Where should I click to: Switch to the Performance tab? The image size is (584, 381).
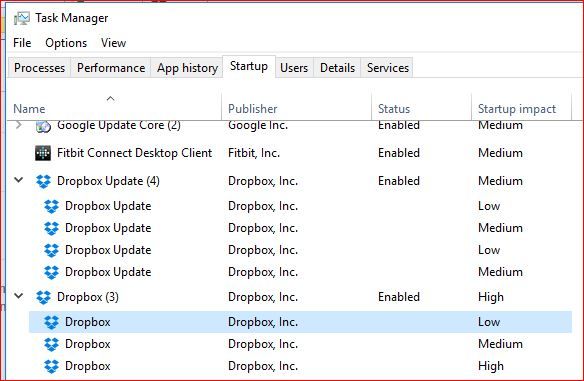111,68
